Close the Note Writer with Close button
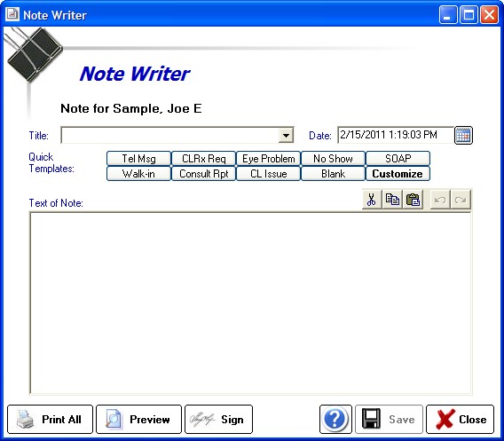This screenshot has height=441, width=504. pyautogui.click(x=460, y=419)
